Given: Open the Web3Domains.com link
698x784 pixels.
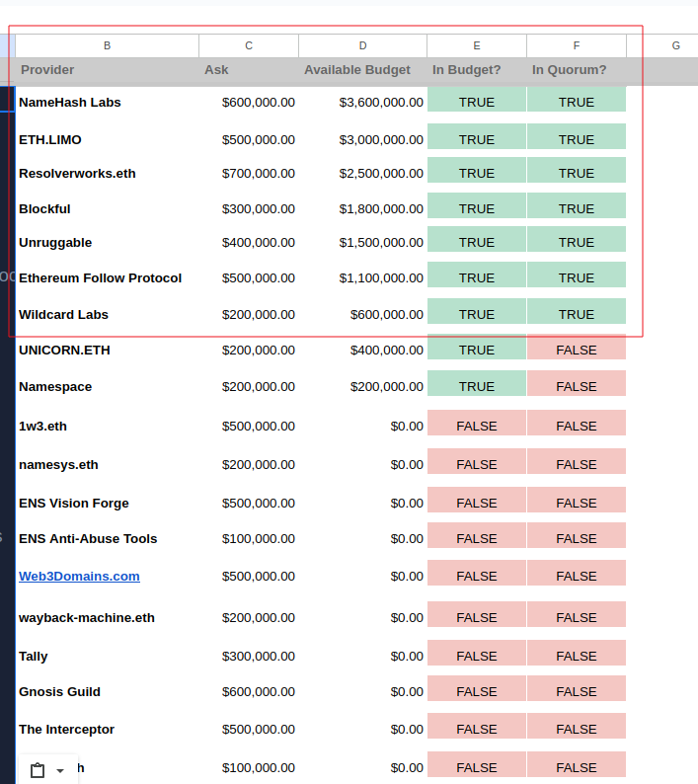Looking at the screenshot, I should tap(79, 576).
